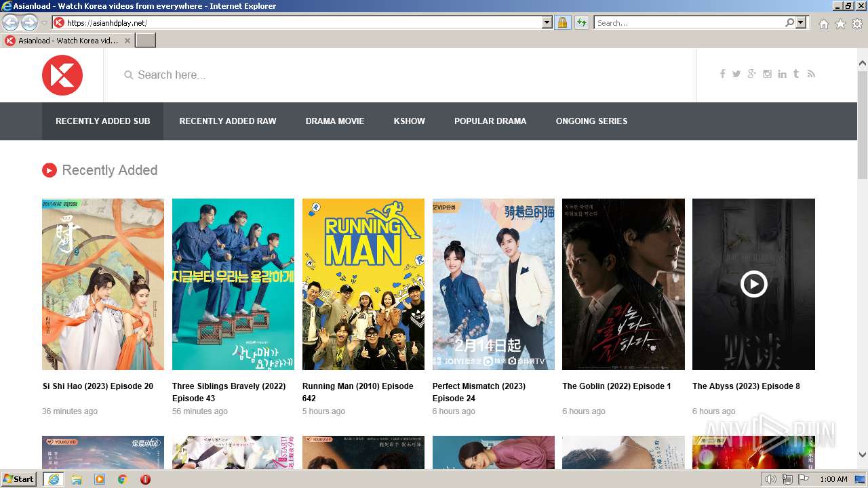Open 'Three Siblings Bravely (2022) Episode 43' link

pos(229,392)
